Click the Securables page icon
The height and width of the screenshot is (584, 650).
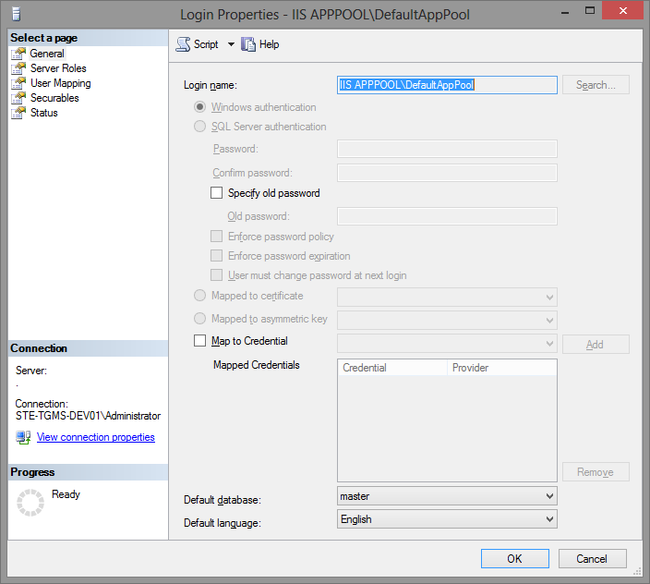pyautogui.click(x=18, y=98)
